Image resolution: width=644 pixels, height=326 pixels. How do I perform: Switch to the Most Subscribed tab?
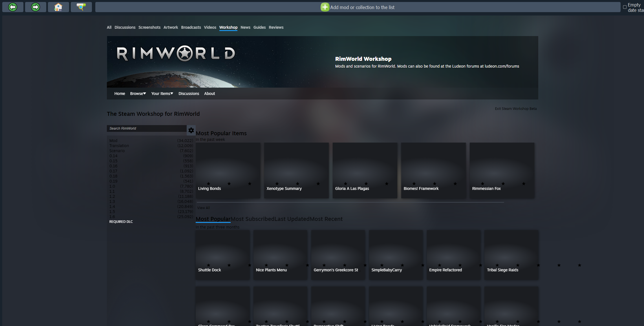(x=252, y=219)
